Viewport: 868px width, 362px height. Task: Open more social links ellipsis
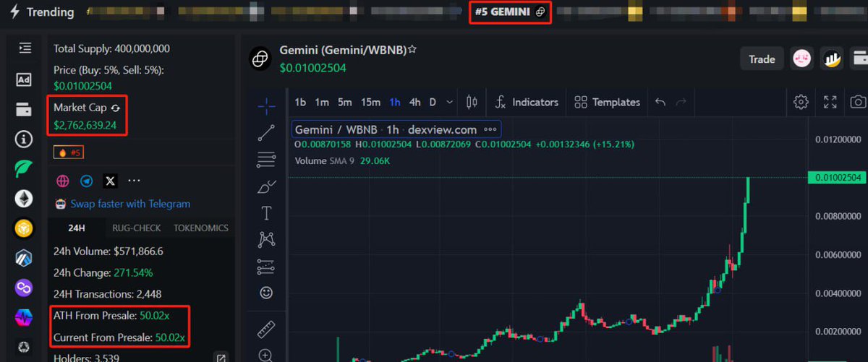(x=134, y=181)
